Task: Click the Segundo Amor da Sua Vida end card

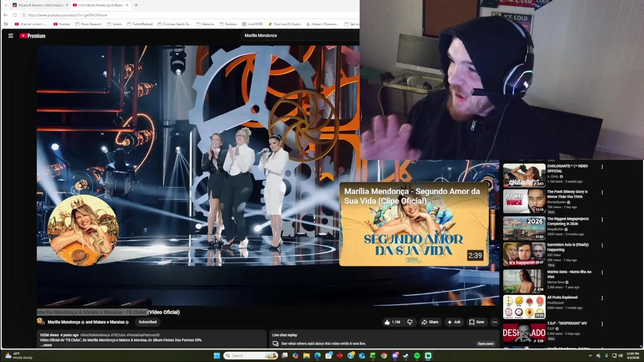Action: pyautogui.click(x=414, y=224)
